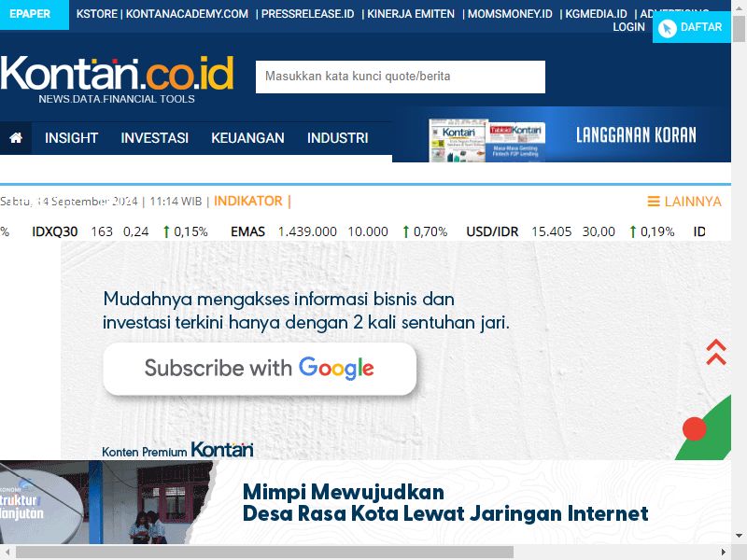
Task: Click the INDIKATOR label
Action: coord(248,202)
